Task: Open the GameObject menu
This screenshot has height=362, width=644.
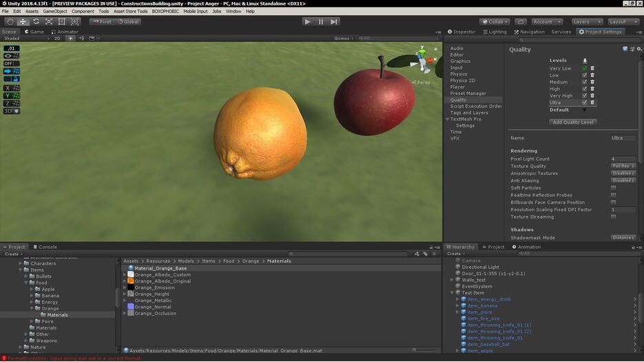Action: [x=55, y=12]
